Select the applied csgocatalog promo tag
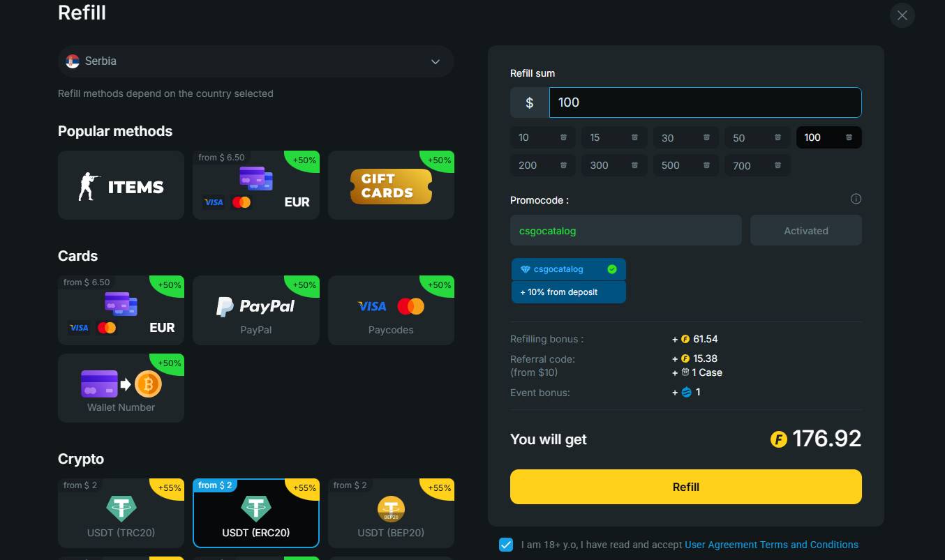Image resolution: width=945 pixels, height=560 pixels. tap(568, 269)
